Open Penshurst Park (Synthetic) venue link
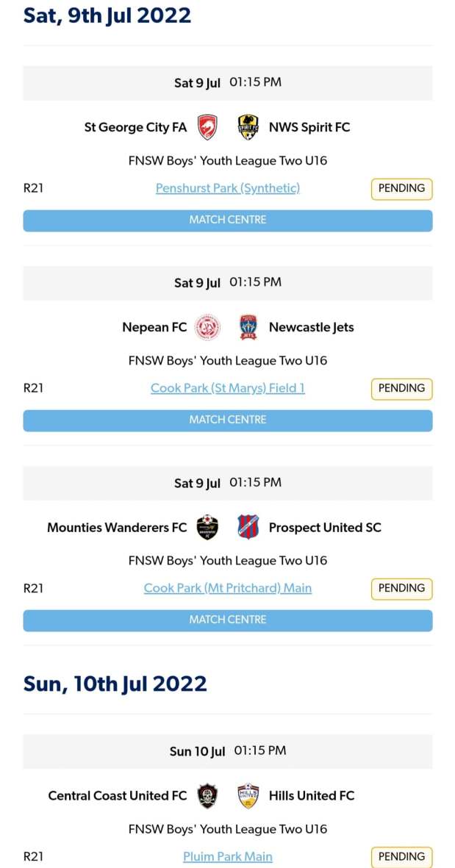This screenshot has height=868, width=455. [228, 188]
